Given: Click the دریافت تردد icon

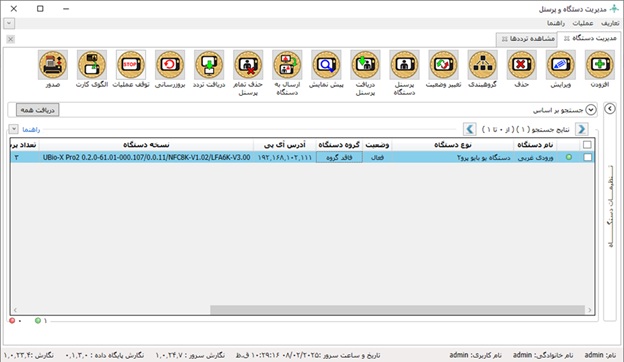Looking at the screenshot, I should click(x=209, y=65).
